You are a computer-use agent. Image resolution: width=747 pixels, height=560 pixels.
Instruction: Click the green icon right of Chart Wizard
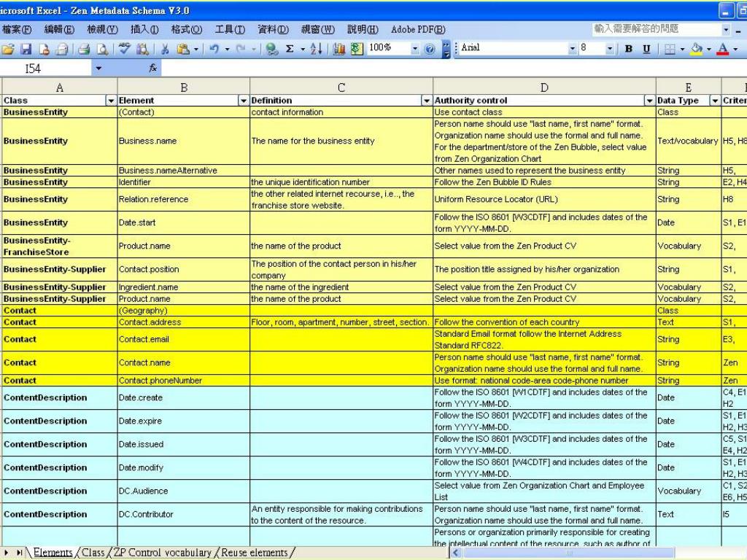(x=356, y=49)
